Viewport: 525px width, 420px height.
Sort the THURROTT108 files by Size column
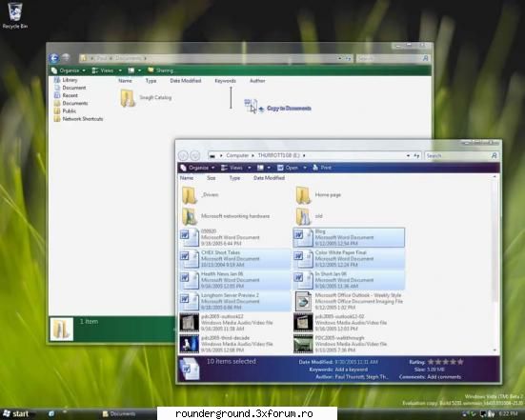pyautogui.click(x=211, y=178)
